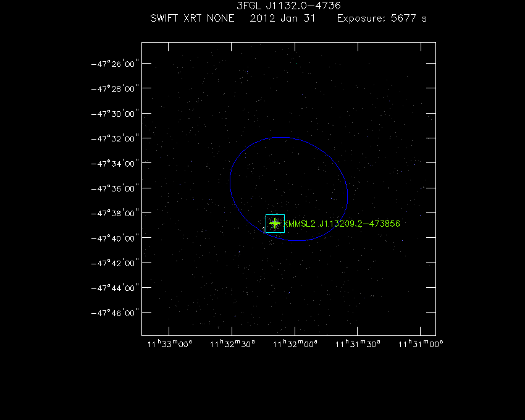The width and height of the screenshot is (525, 420).
Task: Click the declination label -47°26'00"
Action: pyautogui.click(x=115, y=64)
